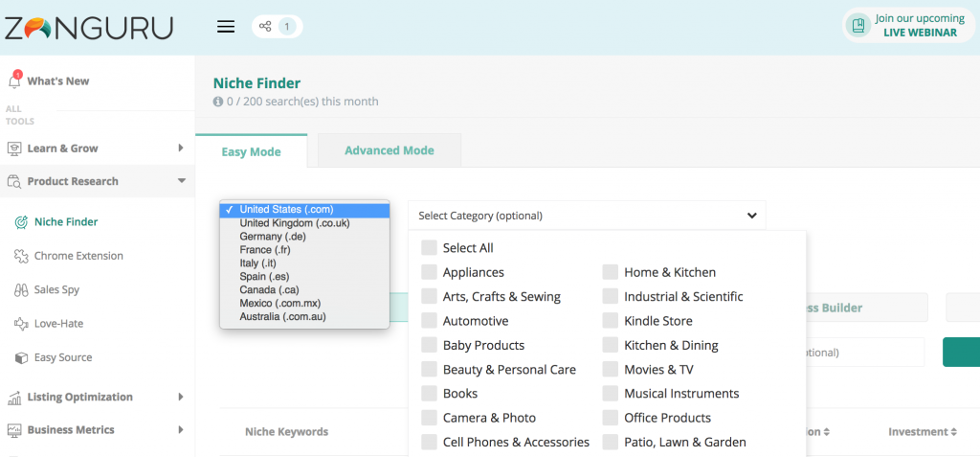Check the Patio, Lawn & Garden category
Image resolution: width=980 pixels, height=457 pixels.
[x=610, y=443]
